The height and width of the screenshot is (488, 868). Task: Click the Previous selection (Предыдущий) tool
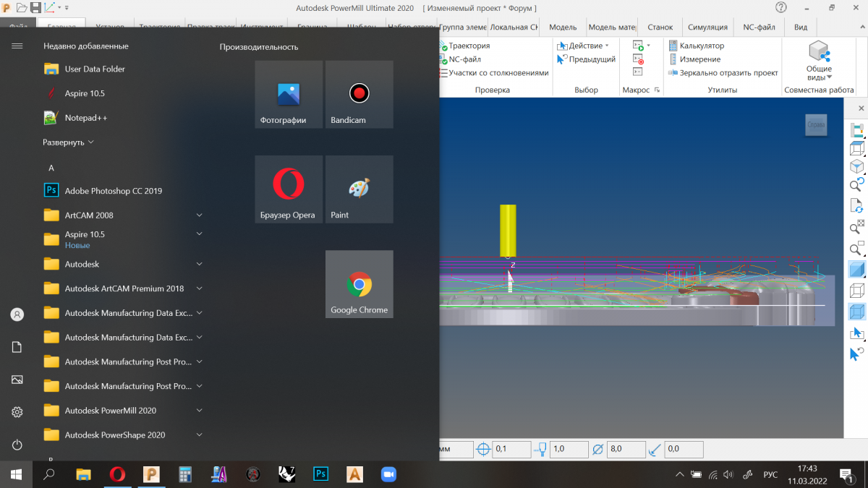pos(587,59)
